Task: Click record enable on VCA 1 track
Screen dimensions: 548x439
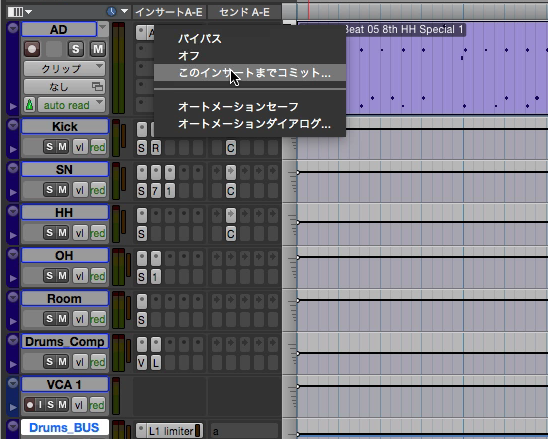Action: (x=30, y=405)
